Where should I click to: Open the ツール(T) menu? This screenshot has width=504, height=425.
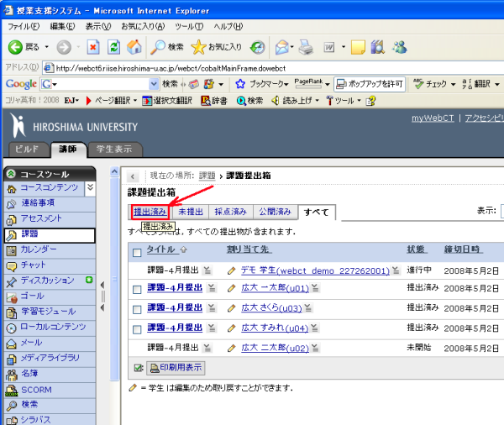coord(189,26)
